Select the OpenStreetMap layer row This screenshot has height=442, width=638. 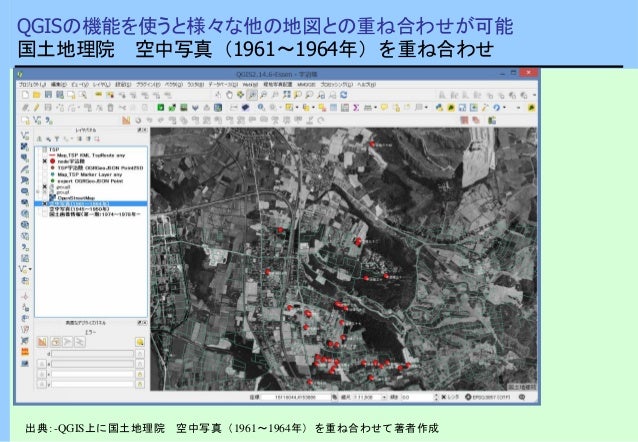[x=76, y=198]
